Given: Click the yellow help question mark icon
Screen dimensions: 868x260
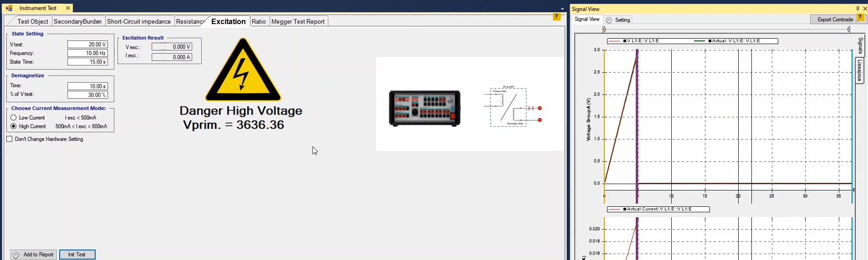Looking at the screenshot, I should 556,17.
